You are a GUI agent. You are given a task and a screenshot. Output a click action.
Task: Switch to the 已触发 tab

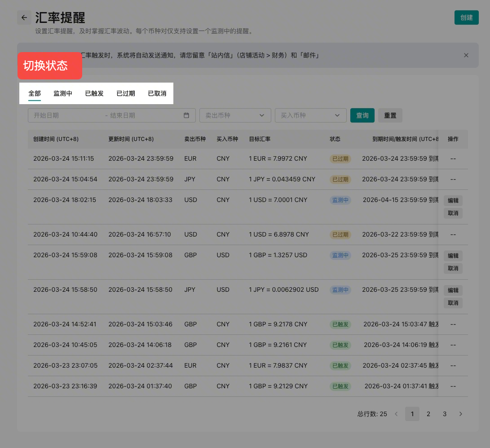click(x=94, y=93)
